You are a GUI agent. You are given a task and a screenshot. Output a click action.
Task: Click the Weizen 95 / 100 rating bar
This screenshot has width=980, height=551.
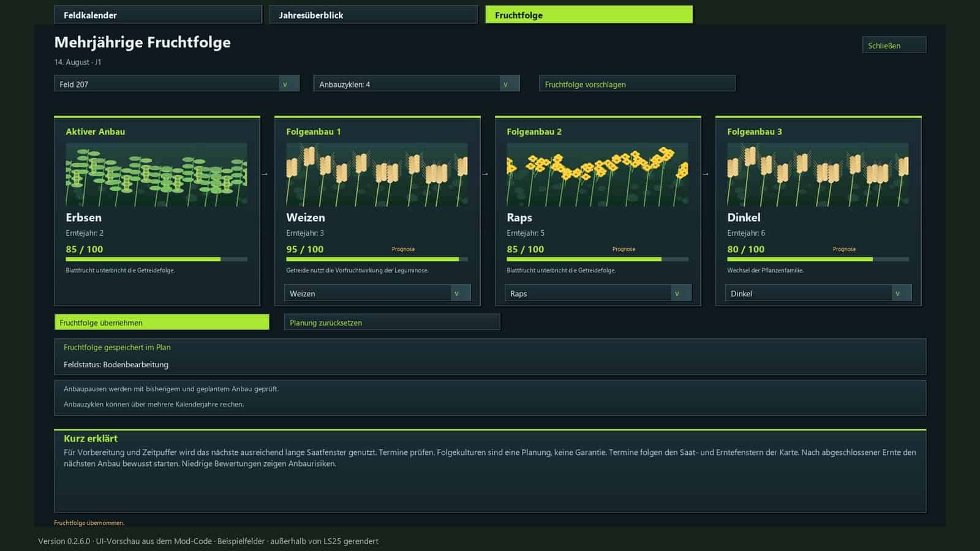coord(377,259)
